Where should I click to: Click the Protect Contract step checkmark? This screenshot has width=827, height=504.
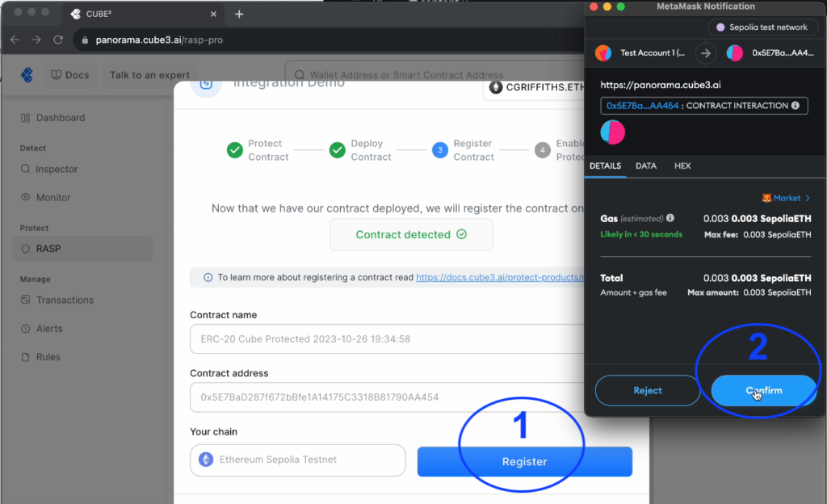(235, 150)
